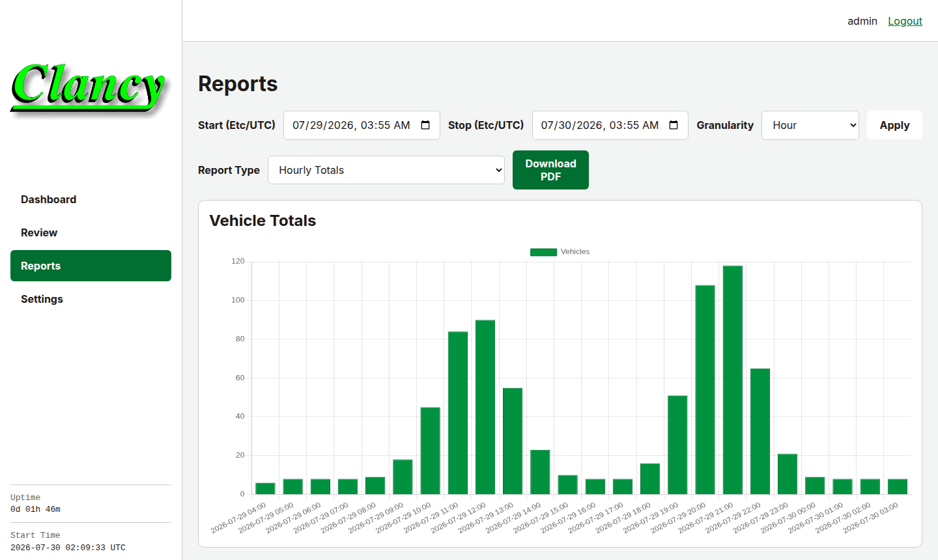The width and height of the screenshot is (938, 560).
Task: Click the 'Uptime' label in sidebar
Action: click(25, 497)
